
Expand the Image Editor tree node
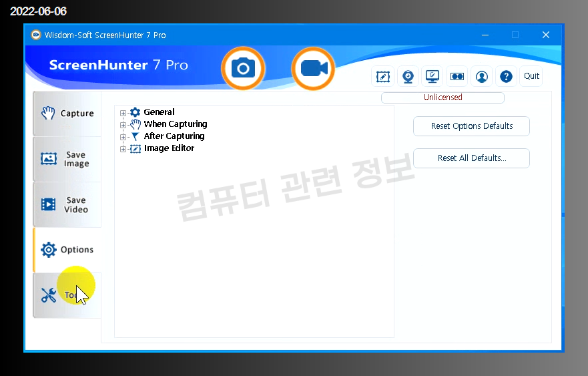coord(123,149)
